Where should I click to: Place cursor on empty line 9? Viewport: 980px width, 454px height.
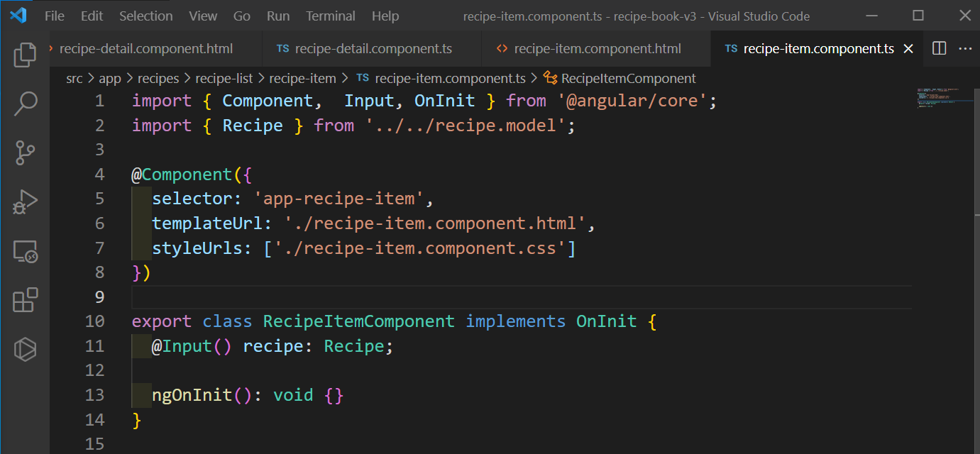(x=522, y=297)
